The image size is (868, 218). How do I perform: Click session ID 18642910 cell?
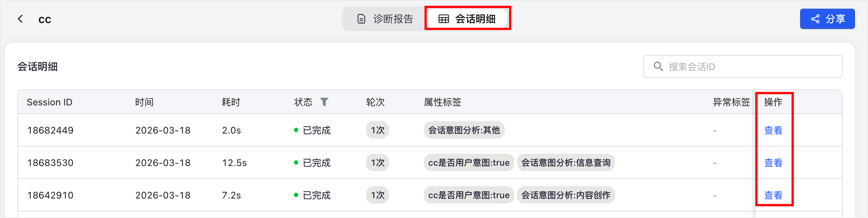point(50,195)
